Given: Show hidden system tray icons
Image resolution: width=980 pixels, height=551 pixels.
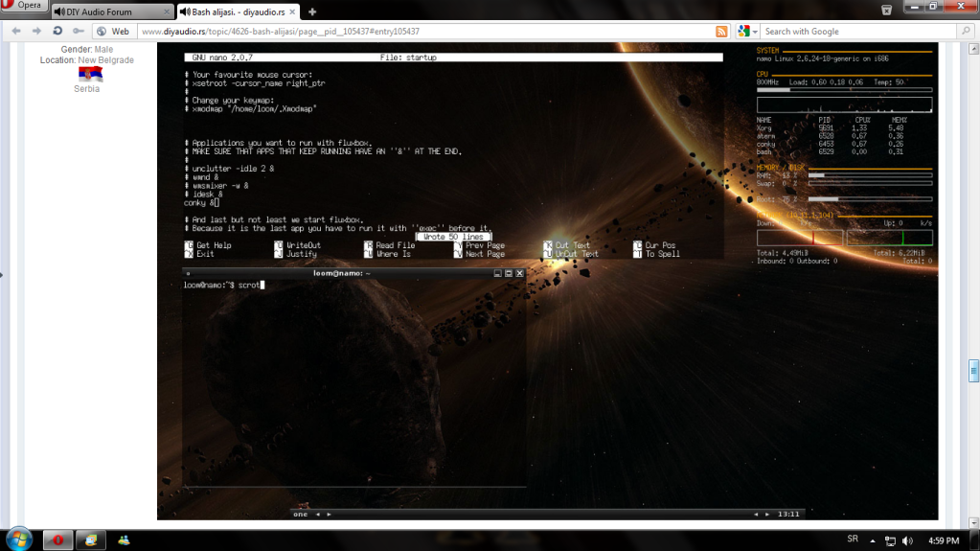Looking at the screenshot, I should [x=874, y=540].
